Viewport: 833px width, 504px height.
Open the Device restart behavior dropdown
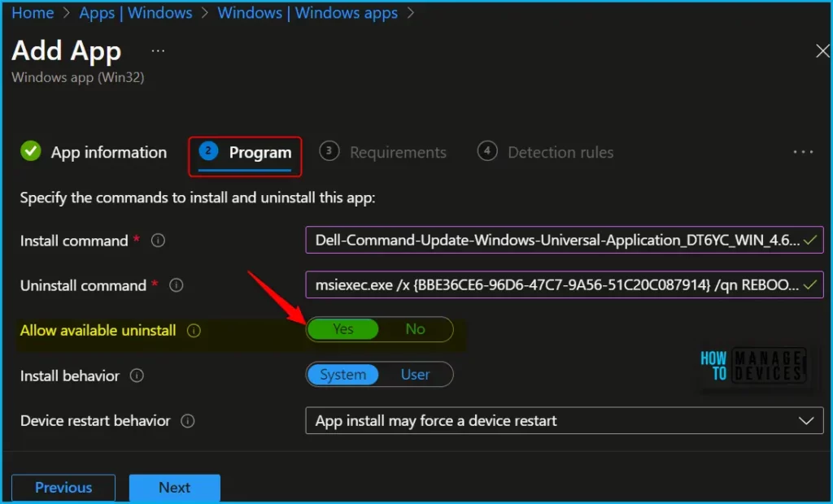pos(565,420)
